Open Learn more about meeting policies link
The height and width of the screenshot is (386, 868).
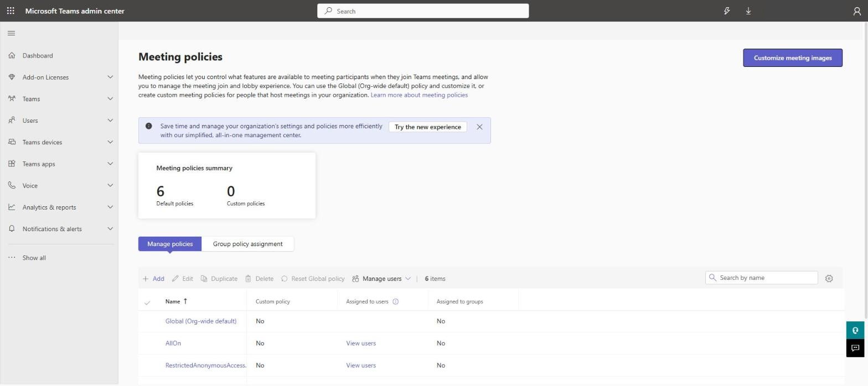coord(419,95)
